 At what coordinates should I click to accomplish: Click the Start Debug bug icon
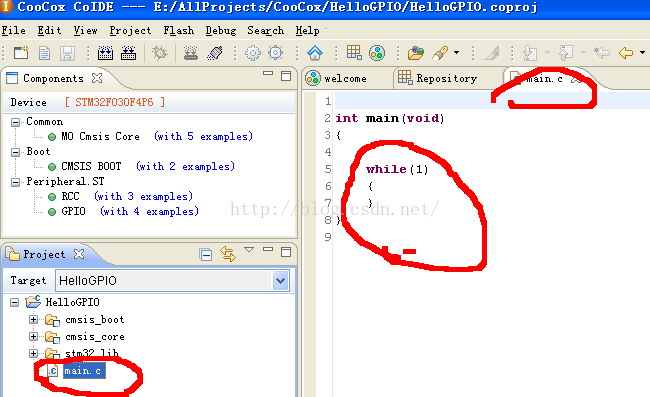click(160, 53)
